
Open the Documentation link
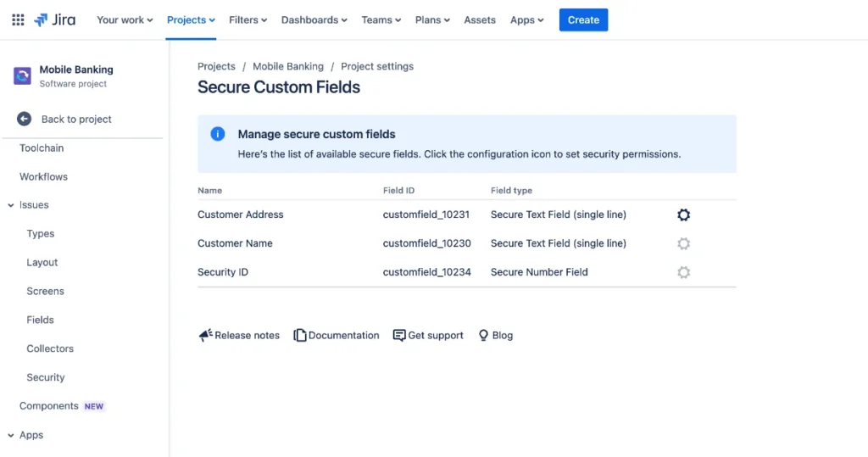click(337, 336)
